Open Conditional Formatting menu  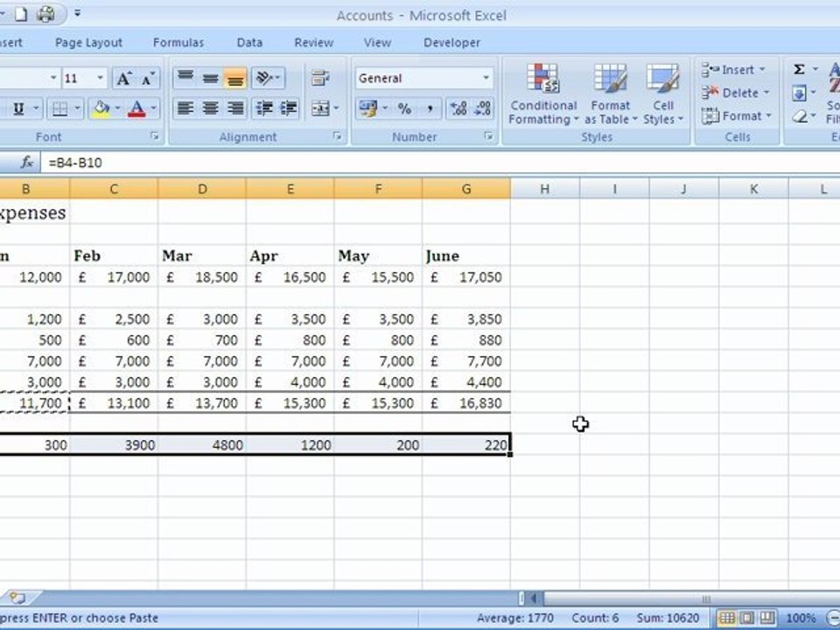543,94
